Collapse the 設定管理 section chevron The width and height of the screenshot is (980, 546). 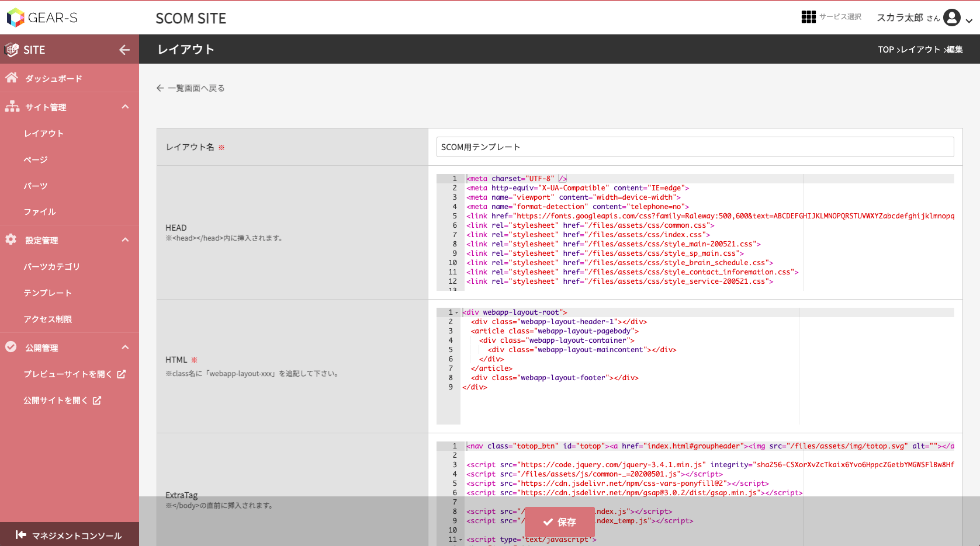pos(125,240)
